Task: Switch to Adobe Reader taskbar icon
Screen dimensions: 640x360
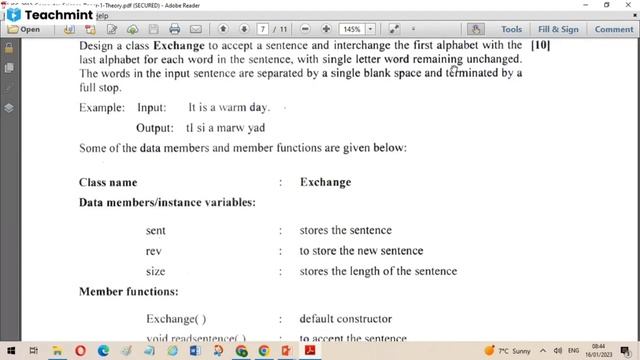Action: [x=310, y=350]
